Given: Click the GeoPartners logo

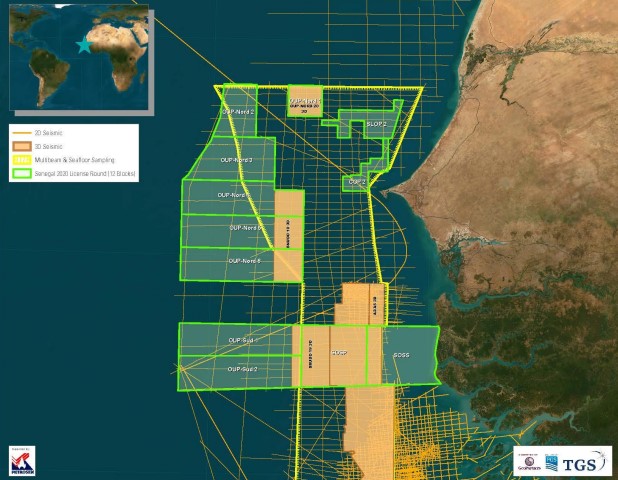Looking at the screenshot, I should (x=531, y=462).
